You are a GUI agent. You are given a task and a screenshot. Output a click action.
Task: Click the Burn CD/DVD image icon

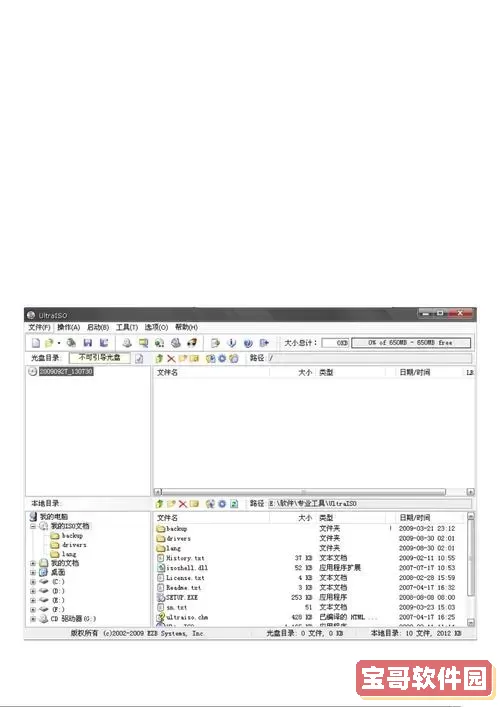click(x=192, y=343)
